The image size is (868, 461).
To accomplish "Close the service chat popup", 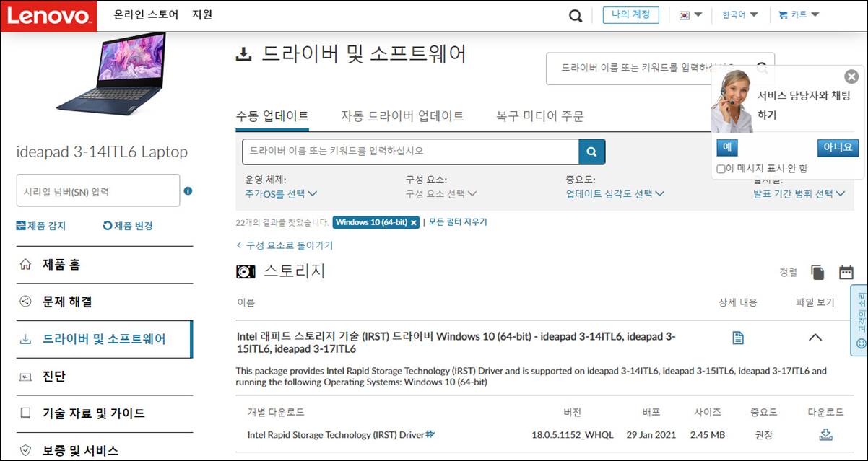I will [851, 76].
